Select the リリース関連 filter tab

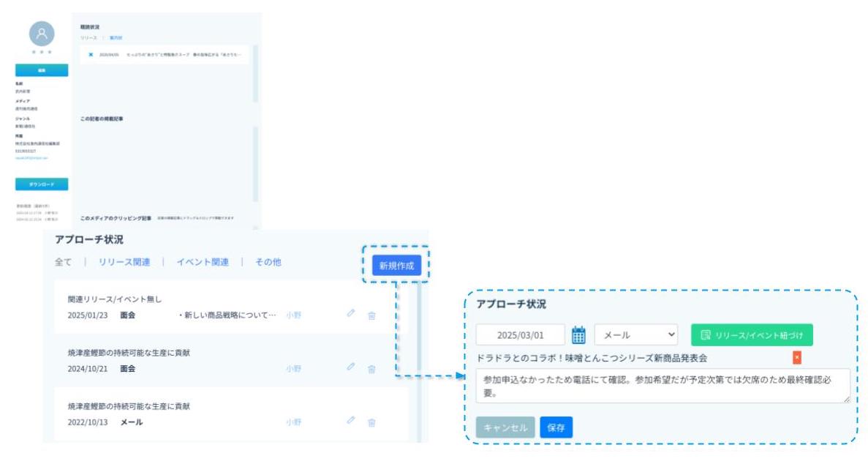pos(124,262)
